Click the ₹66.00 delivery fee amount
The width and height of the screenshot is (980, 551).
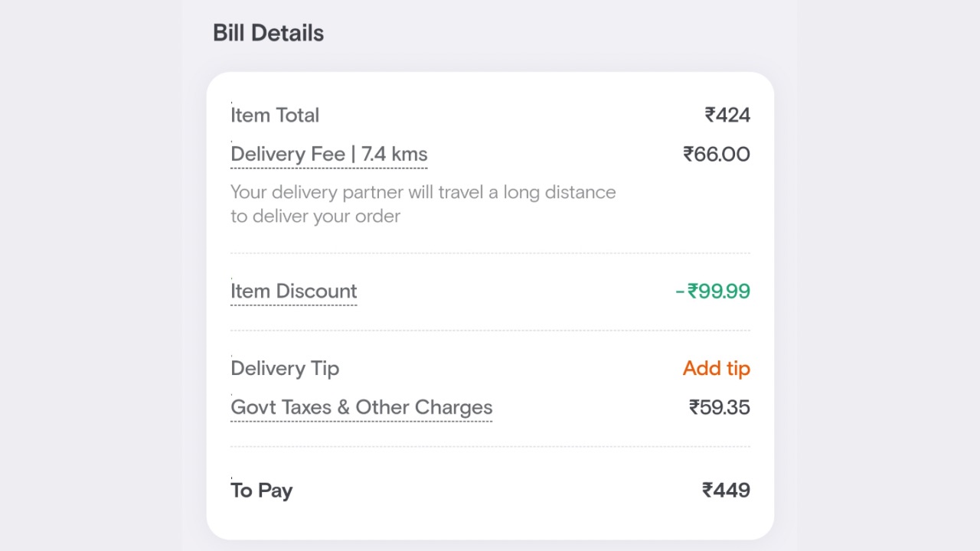716,155
